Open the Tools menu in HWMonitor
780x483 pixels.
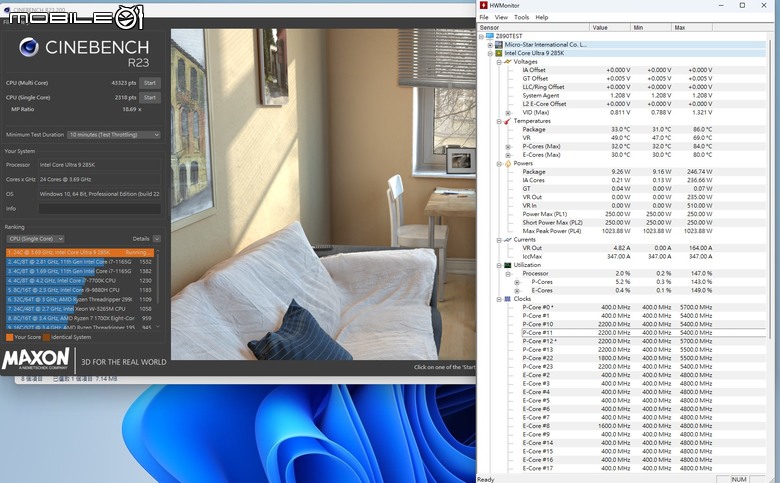(521, 17)
